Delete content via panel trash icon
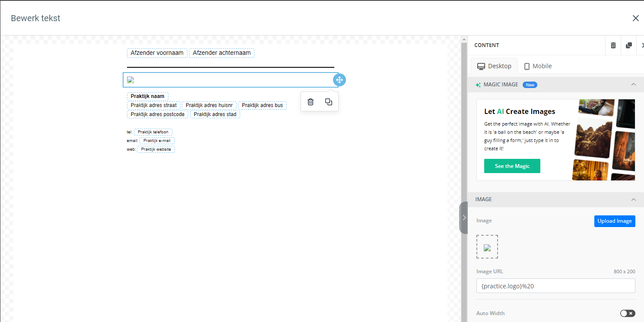The image size is (644, 322). click(x=613, y=45)
